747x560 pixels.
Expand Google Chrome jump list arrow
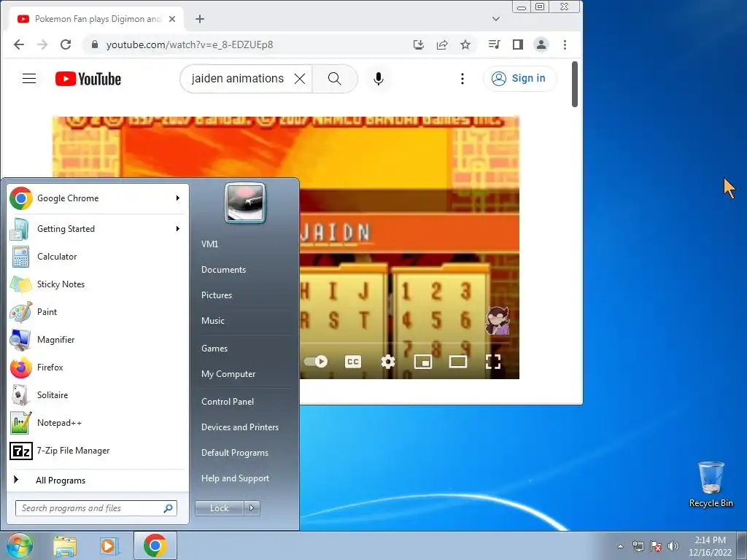click(178, 198)
